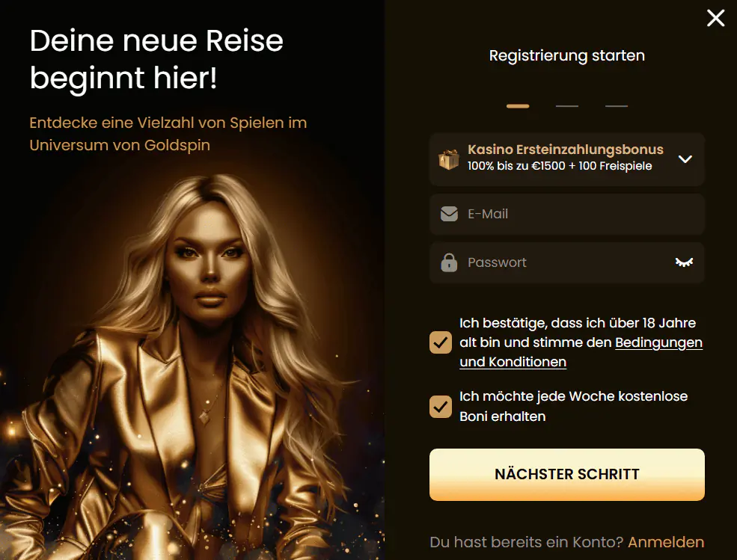Toggle password visibility eye icon

pyautogui.click(x=684, y=262)
